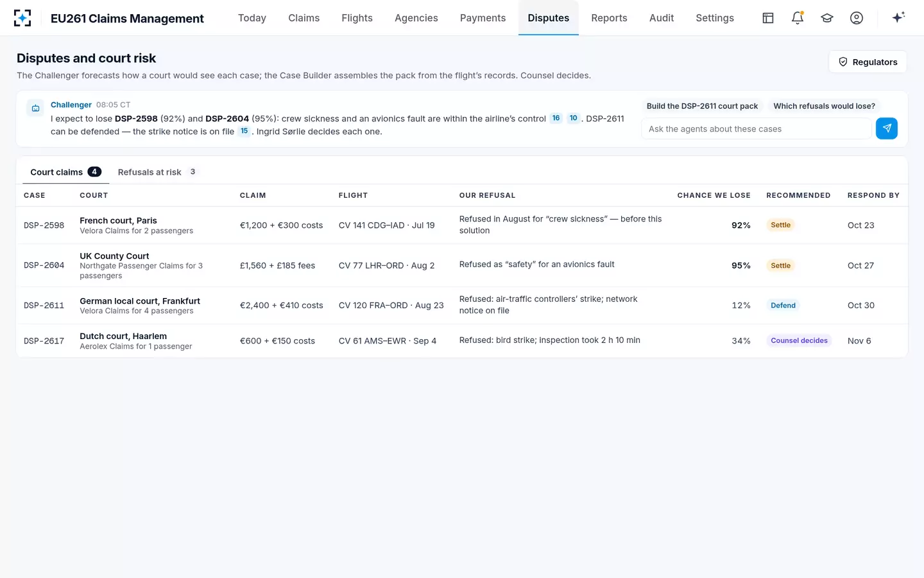Click the 'Oct 23' respond-by date
Viewport: 924px width, 578px height.
tap(860, 225)
